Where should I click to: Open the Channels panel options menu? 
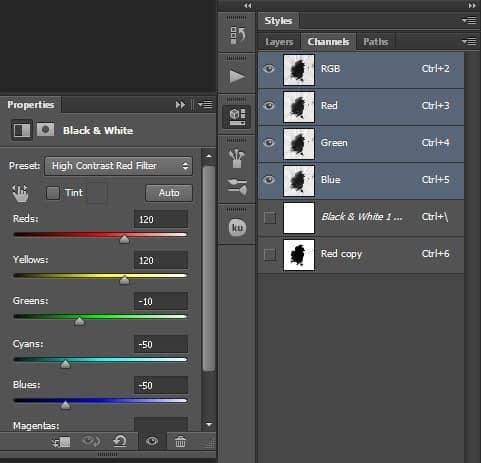pyautogui.click(x=469, y=42)
